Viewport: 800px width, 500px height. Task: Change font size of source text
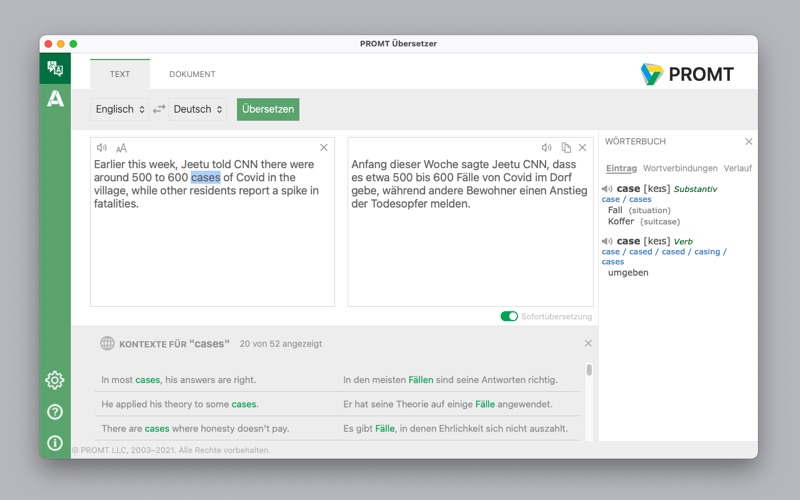pyautogui.click(x=121, y=148)
